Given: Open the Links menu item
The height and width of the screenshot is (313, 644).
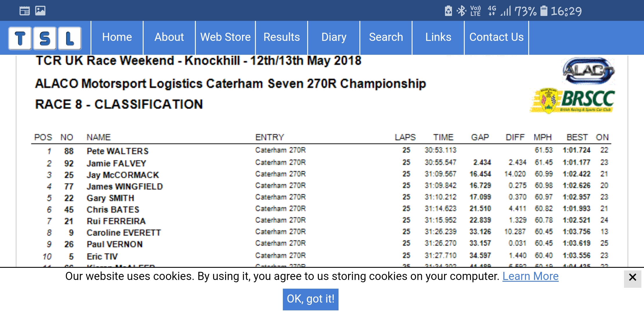Looking at the screenshot, I should [x=438, y=37].
